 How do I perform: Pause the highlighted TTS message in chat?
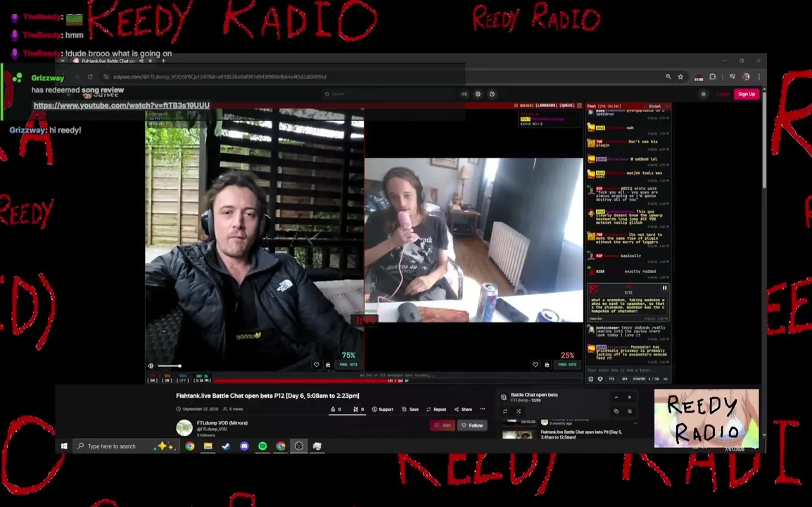[x=664, y=288]
